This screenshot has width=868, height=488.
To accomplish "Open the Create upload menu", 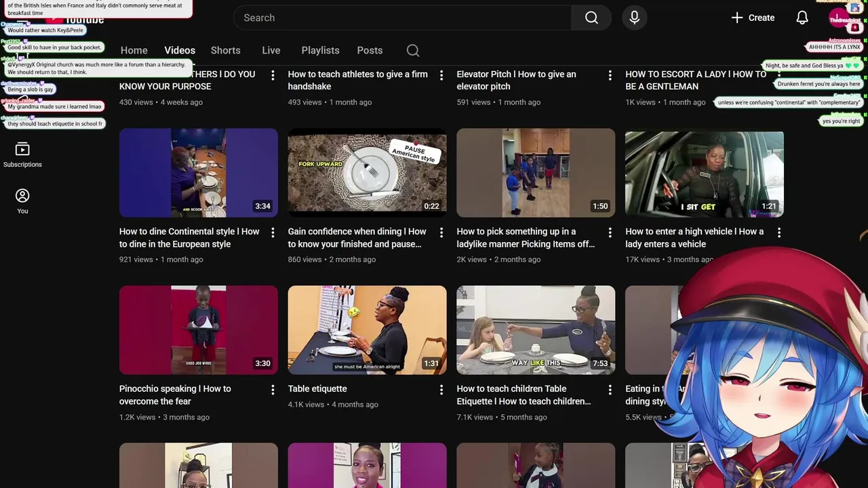I will coord(753,18).
